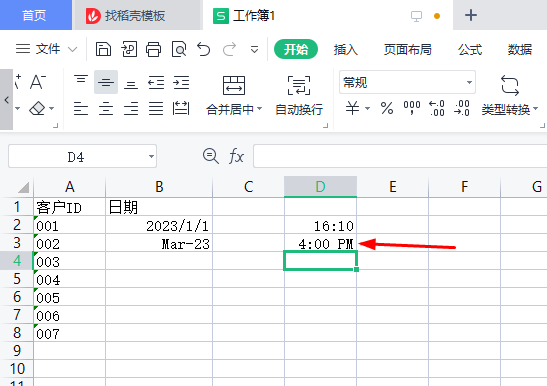Viewport: 547px width, 386px height.
Task: Align text left
Action: click(x=81, y=109)
